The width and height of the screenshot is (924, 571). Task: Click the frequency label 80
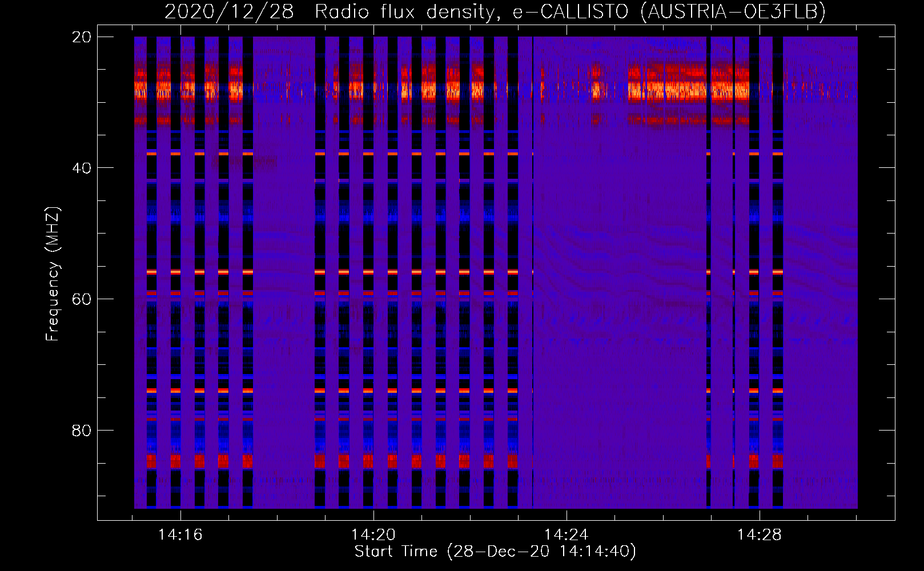82,430
